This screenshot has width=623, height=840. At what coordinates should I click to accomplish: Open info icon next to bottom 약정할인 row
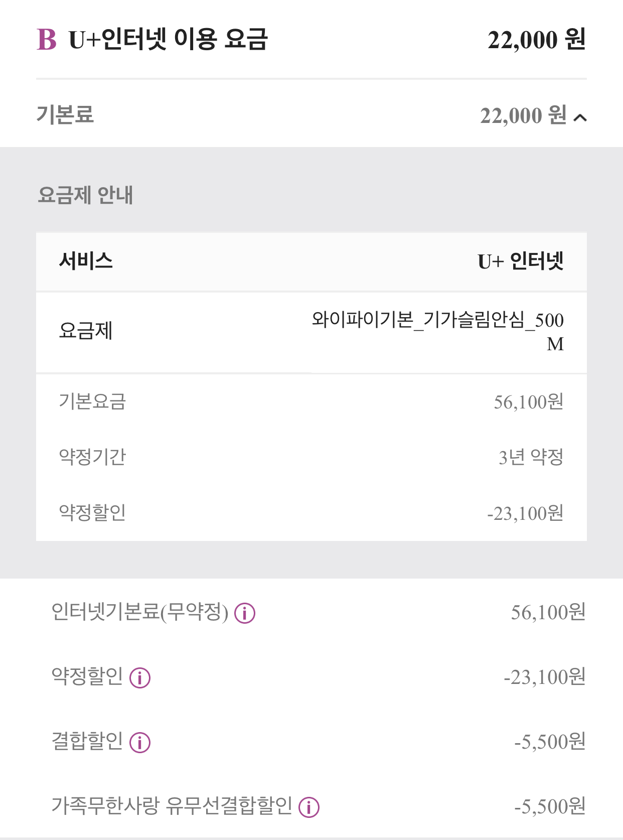[140, 678]
